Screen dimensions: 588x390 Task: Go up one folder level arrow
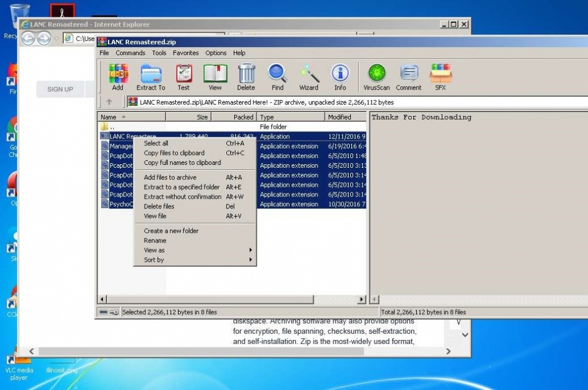[x=109, y=102]
